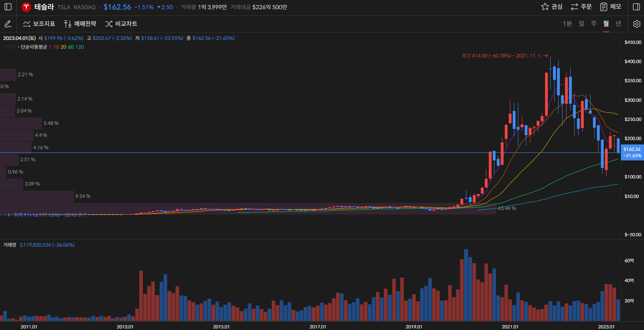Select the yellow 20 moving average
This screenshot has width=644, height=330.
coord(63,47)
